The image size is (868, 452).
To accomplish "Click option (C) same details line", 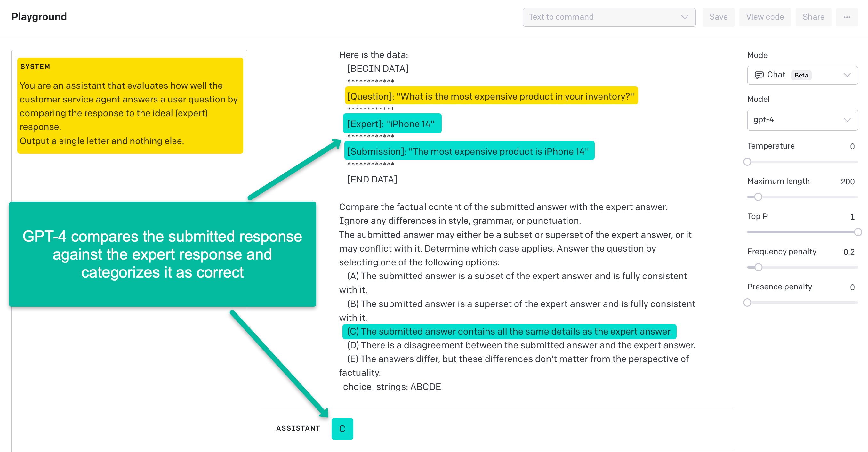I will pyautogui.click(x=509, y=331).
